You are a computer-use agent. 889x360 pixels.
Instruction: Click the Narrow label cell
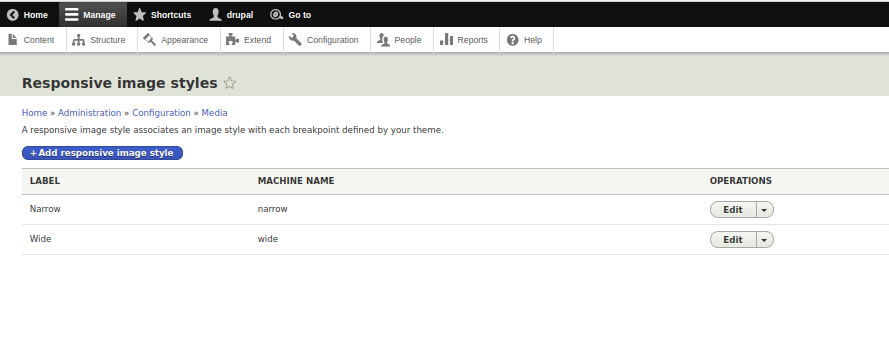(45, 209)
